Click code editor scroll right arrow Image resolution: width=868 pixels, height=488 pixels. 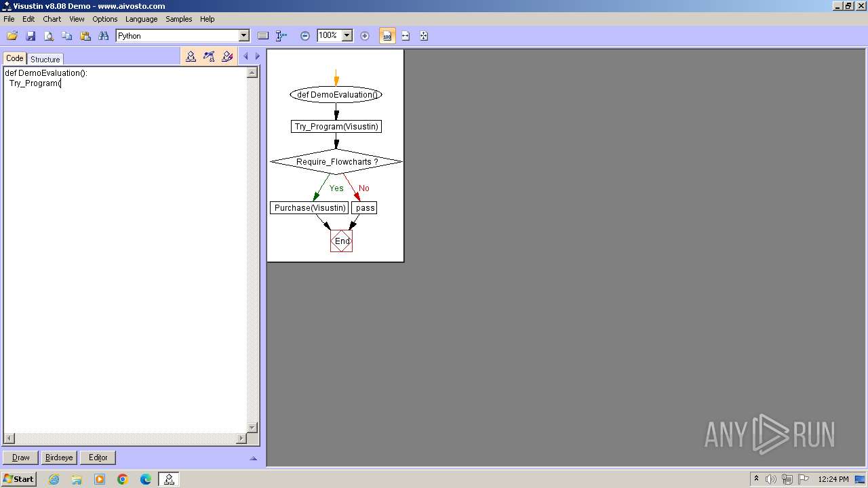(241, 439)
